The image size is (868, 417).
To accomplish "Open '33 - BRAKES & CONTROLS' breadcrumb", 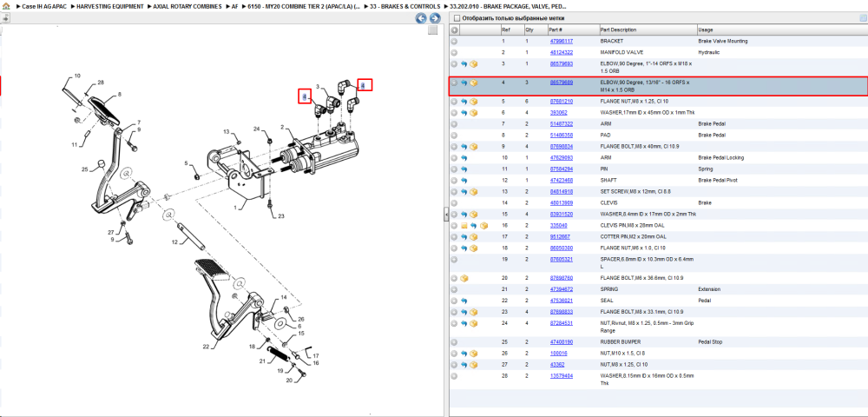I will coord(404,6).
